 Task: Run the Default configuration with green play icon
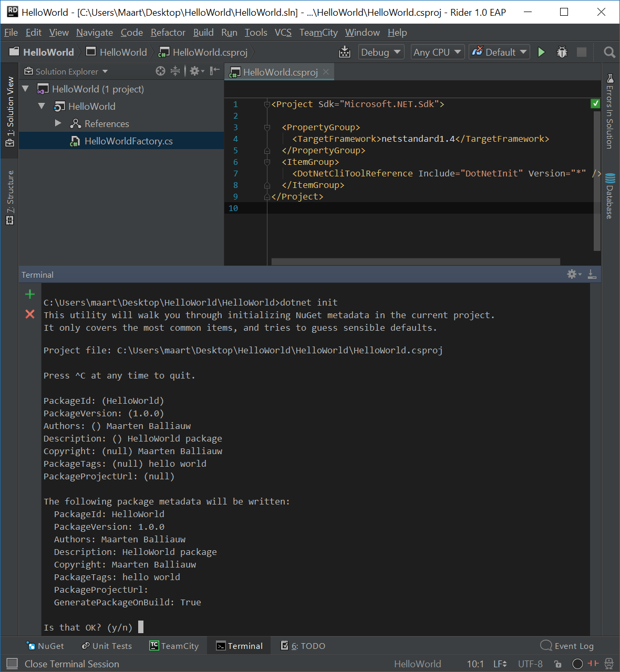[x=541, y=52]
